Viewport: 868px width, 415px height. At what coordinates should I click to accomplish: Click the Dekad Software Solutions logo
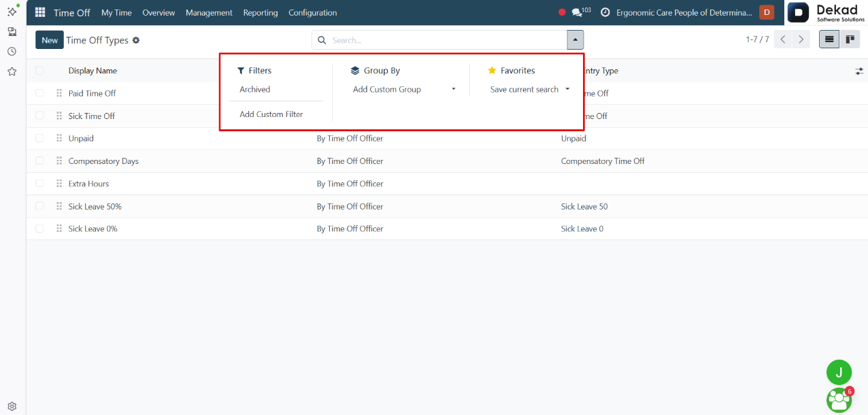[x=827, y=12]
